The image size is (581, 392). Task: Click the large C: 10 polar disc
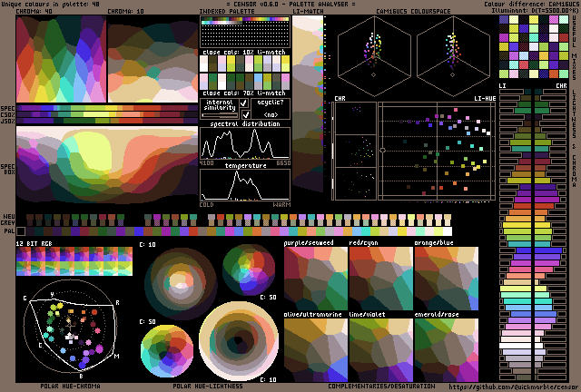click(239, 342)
